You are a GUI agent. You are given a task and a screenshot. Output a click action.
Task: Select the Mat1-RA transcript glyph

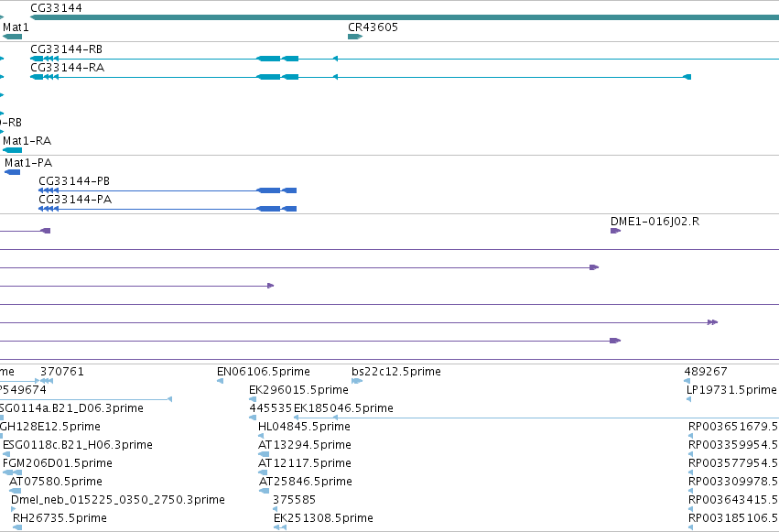click(13, 150)
